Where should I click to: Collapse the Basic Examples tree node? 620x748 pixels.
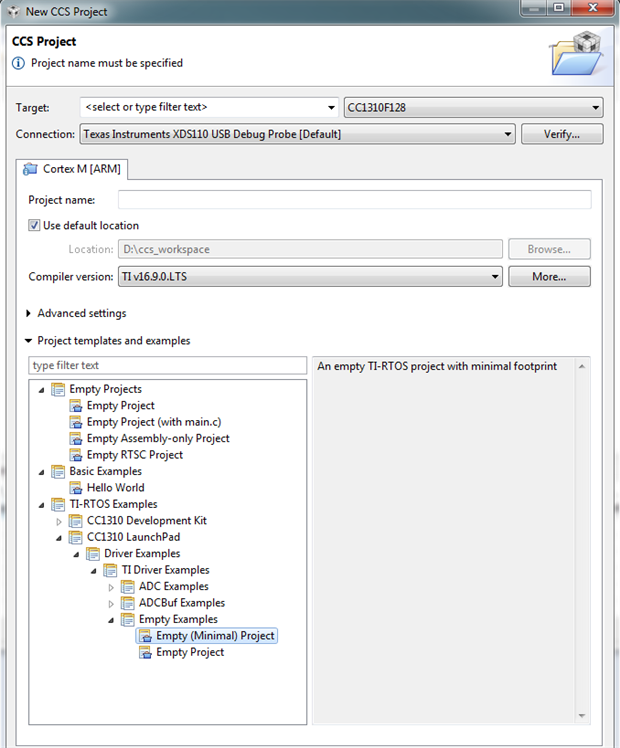point(41,472)
